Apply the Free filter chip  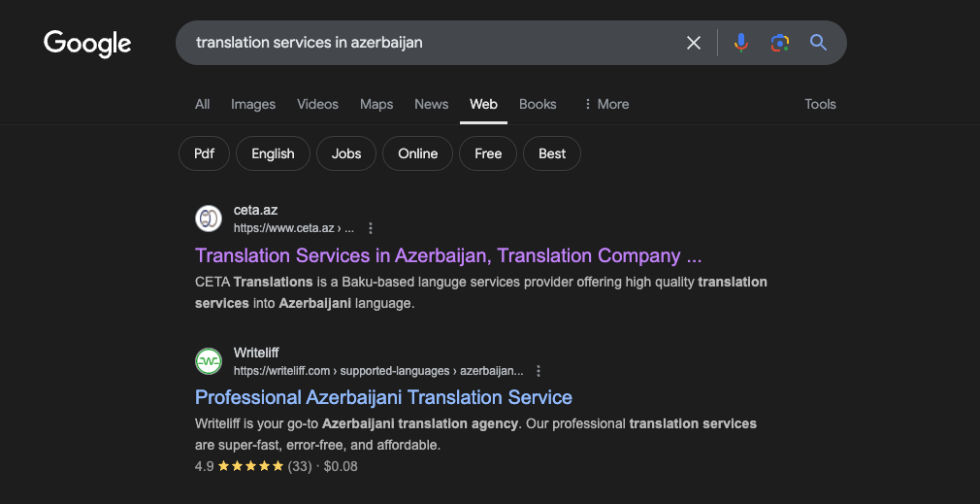(488, 153)
